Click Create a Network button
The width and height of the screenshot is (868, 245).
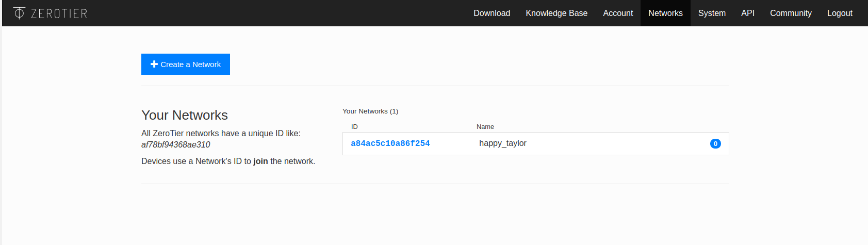tap(186, 64)
